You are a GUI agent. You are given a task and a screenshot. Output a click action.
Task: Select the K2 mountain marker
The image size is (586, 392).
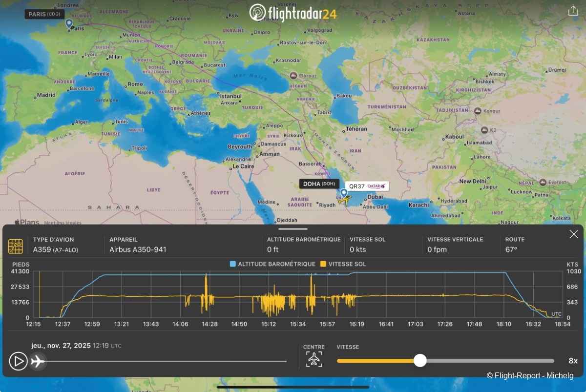[x=484, y=130]
